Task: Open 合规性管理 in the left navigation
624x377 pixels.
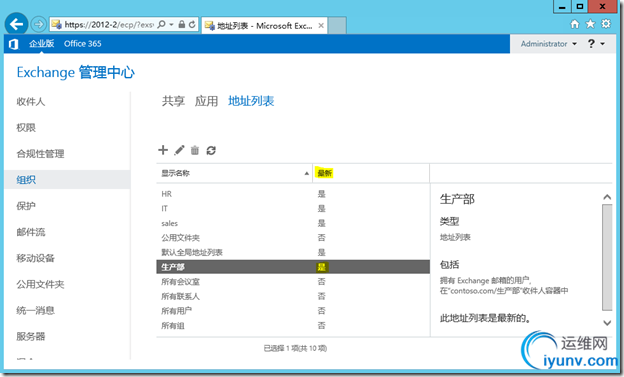Action: tap(40, 154)
